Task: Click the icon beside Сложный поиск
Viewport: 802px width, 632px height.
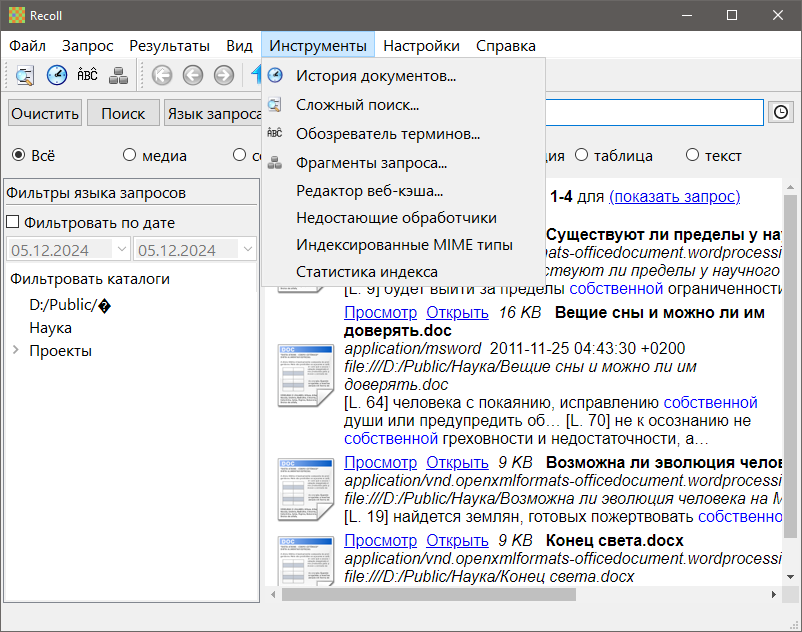Action: tap(275, 105)
